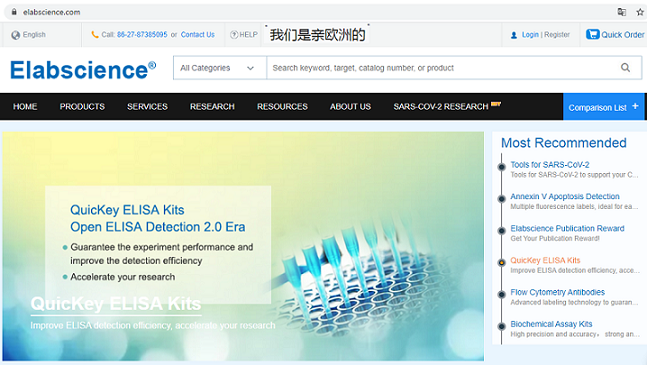This screenshot has width=647, height=365.
Task: Open Tools for SARS-CoV-2 recommendation
Action: pyautogui.click(x=550, y=165)
